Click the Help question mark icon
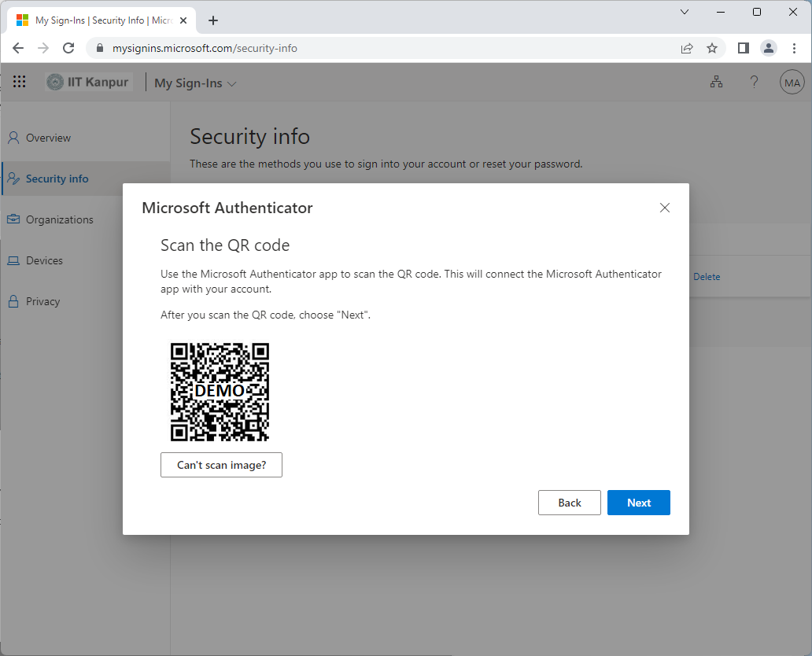Image resolution: width=812 pixels, height=656 pixels. (754, 82)
